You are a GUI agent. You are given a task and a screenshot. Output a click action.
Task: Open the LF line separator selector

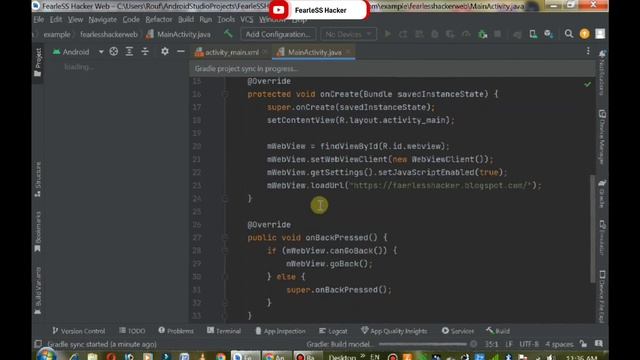point(509,344)
